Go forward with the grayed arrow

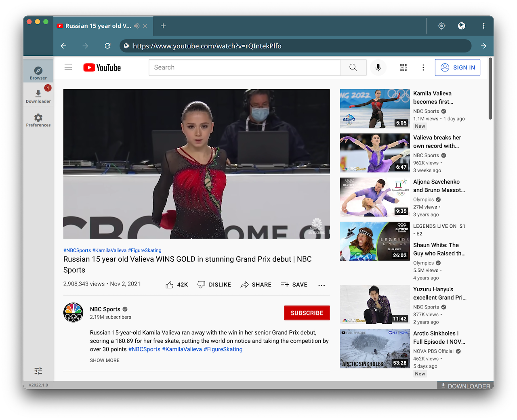[x=85, y=46]
